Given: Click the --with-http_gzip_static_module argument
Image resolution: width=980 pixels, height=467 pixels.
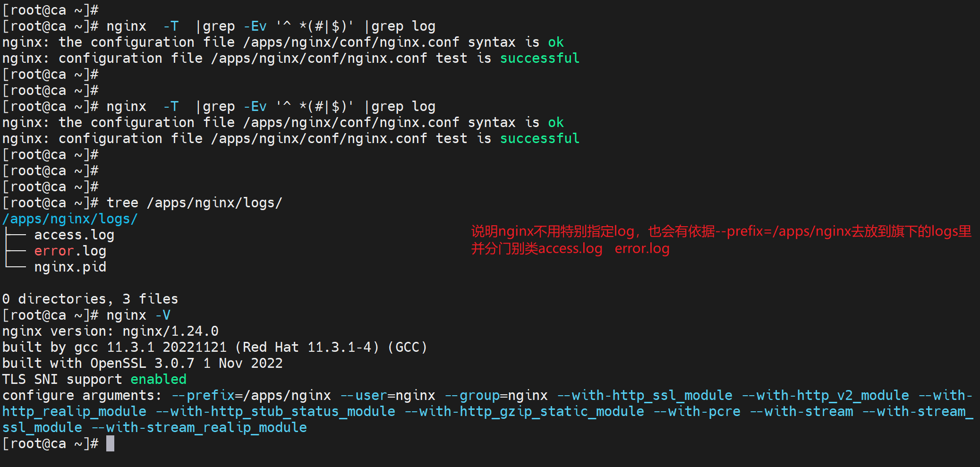Looking at the screenshot, I should point(524,411).
